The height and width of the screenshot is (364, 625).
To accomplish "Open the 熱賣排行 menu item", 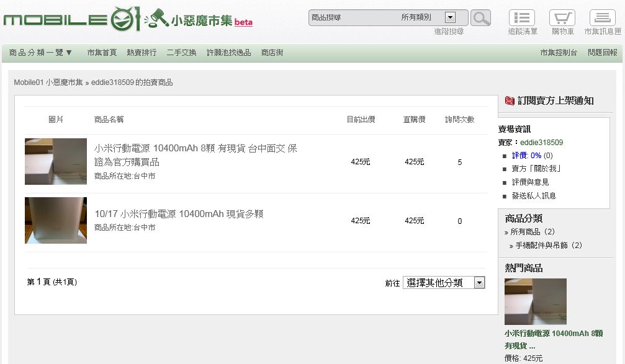I will coord(142,53).
